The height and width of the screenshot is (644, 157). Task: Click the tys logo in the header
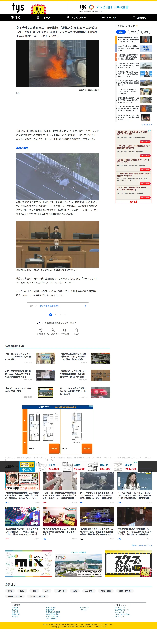(18, 8)
